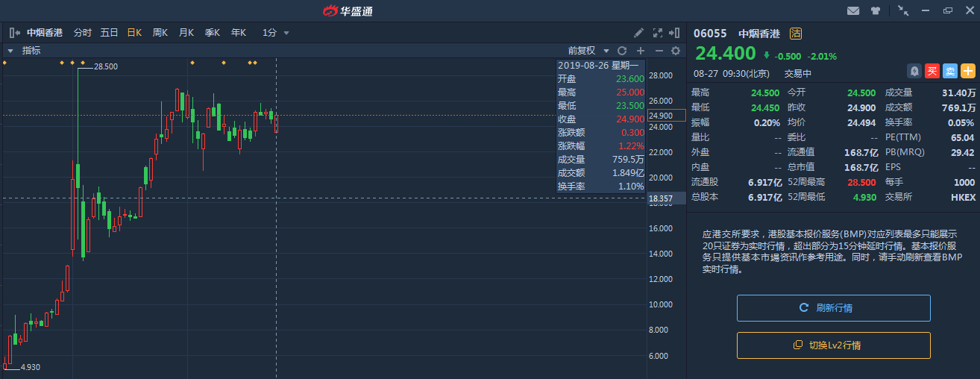Select the 月K monthly candlestick tab

(186, 33)
